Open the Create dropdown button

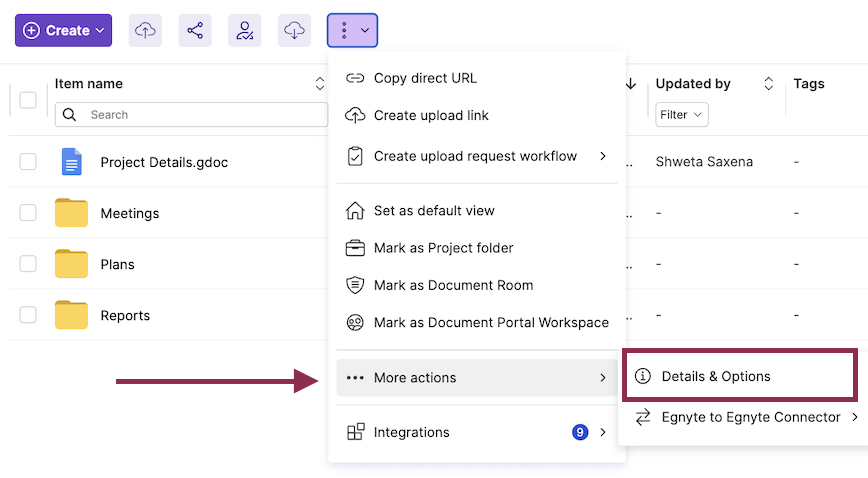coord(63,31)
